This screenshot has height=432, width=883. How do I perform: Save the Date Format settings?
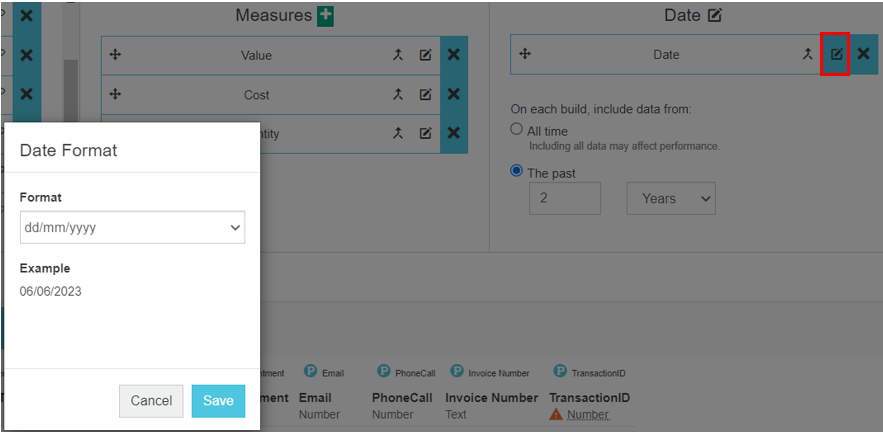(218, 401)
